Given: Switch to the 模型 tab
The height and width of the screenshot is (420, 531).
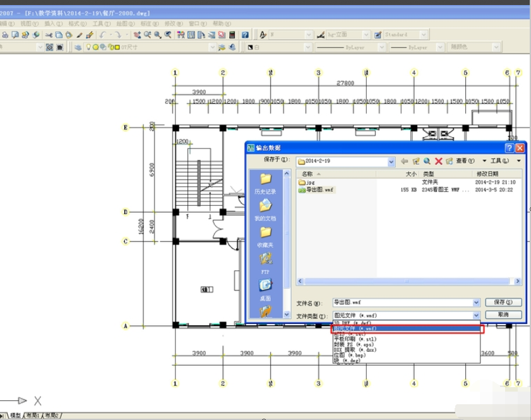Looking at the screenshot, I should (x=15, y=416).
